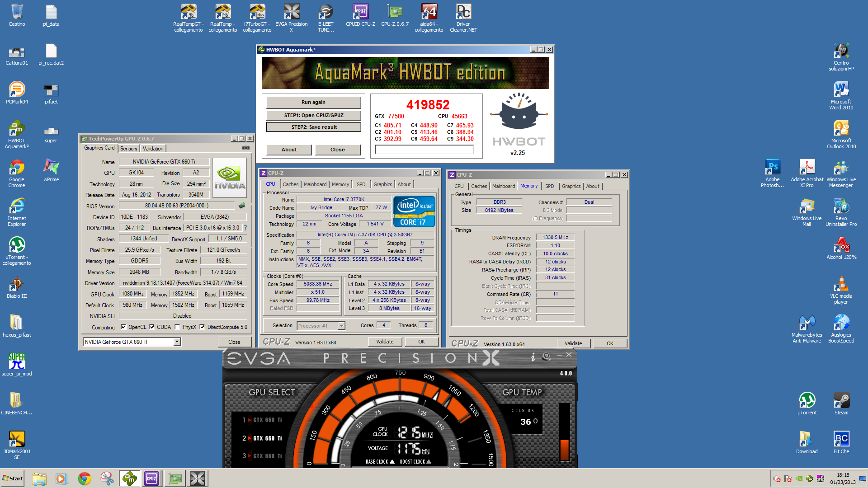Open the Cestino recycle bin icon
This screenshot has height=488, width=868.
click(x=17, y=15)
